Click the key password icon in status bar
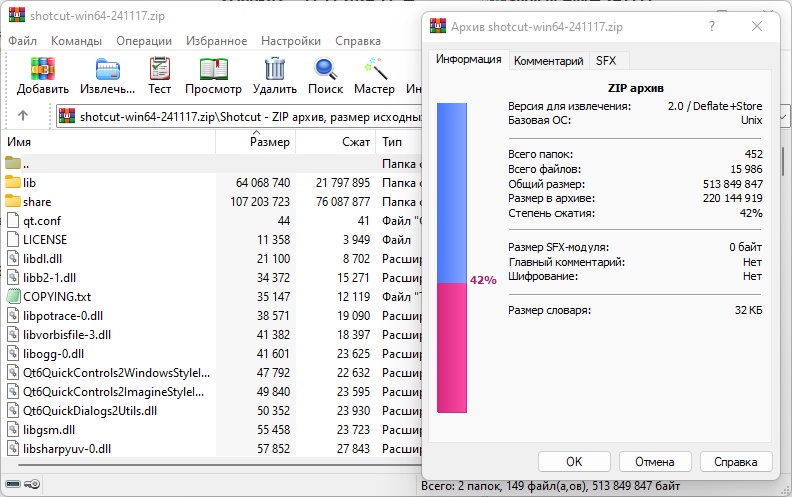Viewport: 792px width, 497px height. (33, 485)
